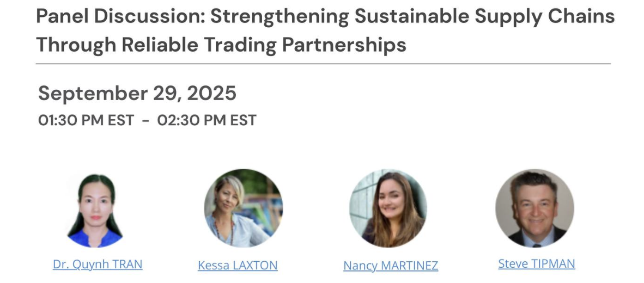The width and height of the screenshot is (644, 283).
Task: Select Kessa LAXTON's circular headshot
Action: pyautogui.click(x=244, y=208)
